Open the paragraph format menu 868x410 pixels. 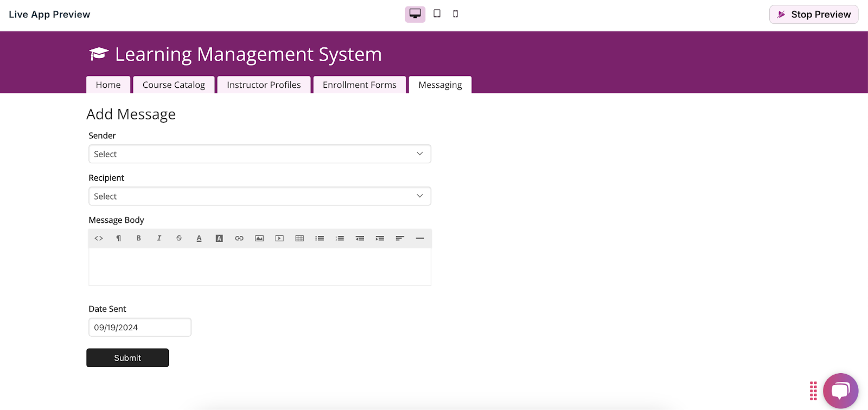(119, 239)
